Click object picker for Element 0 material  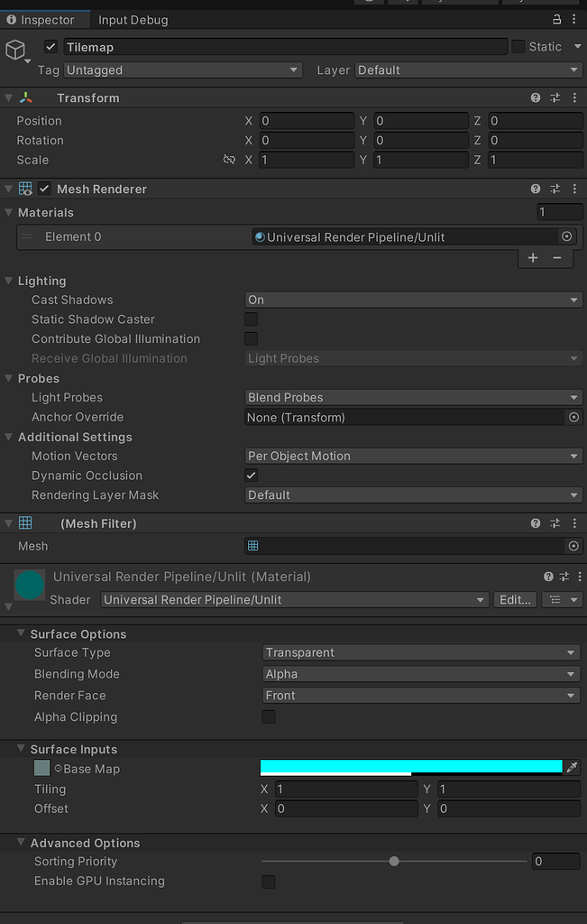pyautogui.click(x=567, y=236)
